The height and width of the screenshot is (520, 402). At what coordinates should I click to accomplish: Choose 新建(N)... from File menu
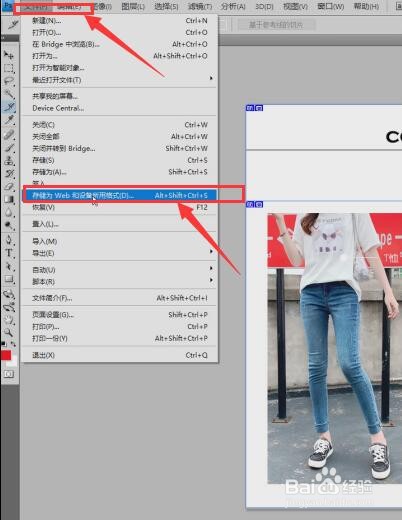119,21
